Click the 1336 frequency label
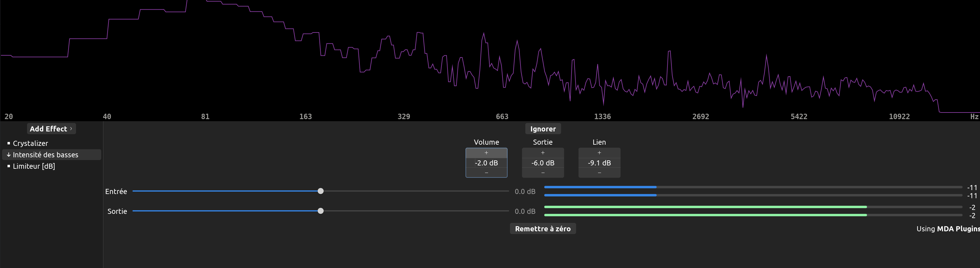The height and width of the screenshot is (268, 980). click(602, 116)
